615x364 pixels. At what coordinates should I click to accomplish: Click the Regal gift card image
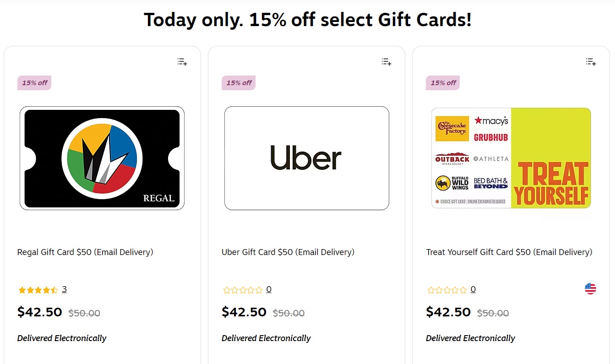coord(102,158)
